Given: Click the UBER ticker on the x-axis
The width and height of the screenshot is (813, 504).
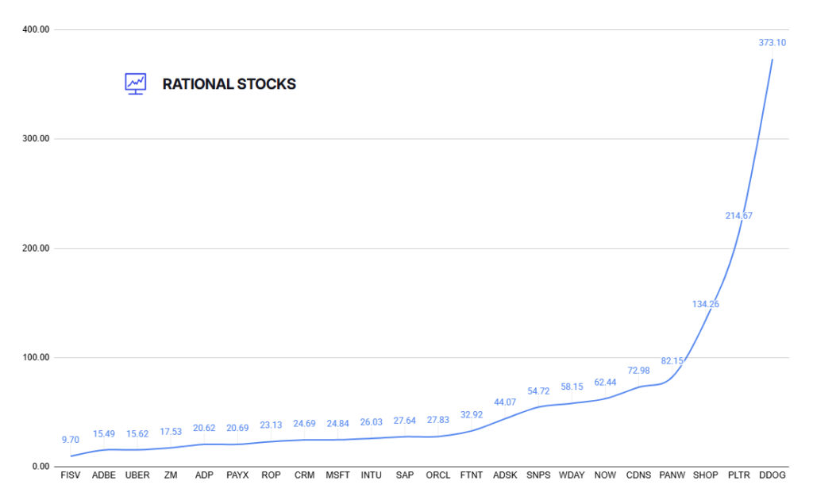Looking at the screenshot, I should pos(137,475).
